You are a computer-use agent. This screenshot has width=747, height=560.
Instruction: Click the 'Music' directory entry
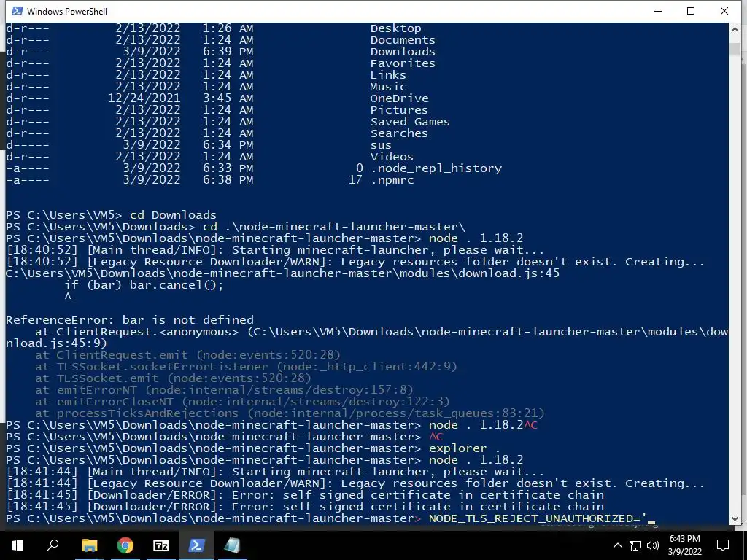click(x=388, y=87)
